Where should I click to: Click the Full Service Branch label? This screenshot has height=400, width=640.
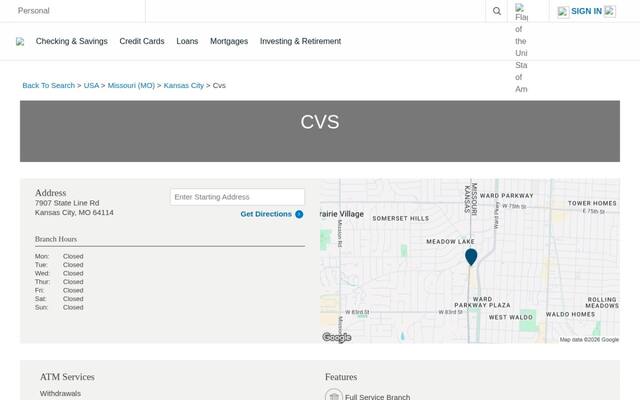coord(377,396)
